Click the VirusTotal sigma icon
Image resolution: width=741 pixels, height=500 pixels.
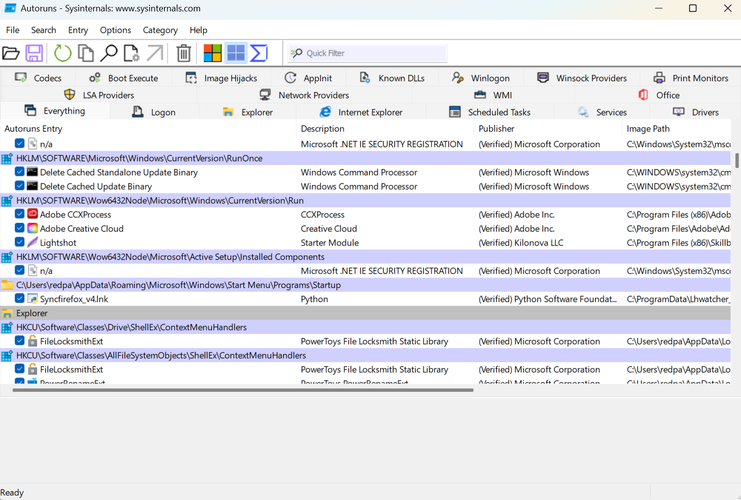tap(259, 53)
